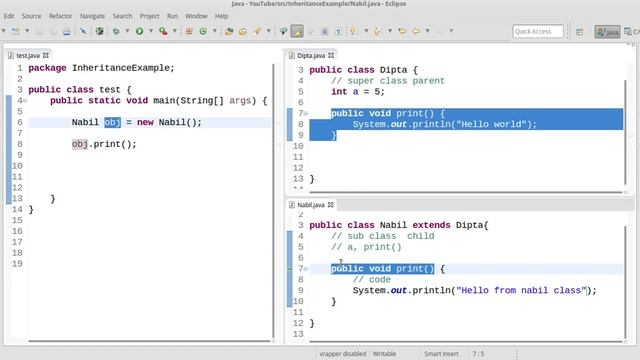
Task: Select the test.java editor tab
Action: (x=28, y=56)
